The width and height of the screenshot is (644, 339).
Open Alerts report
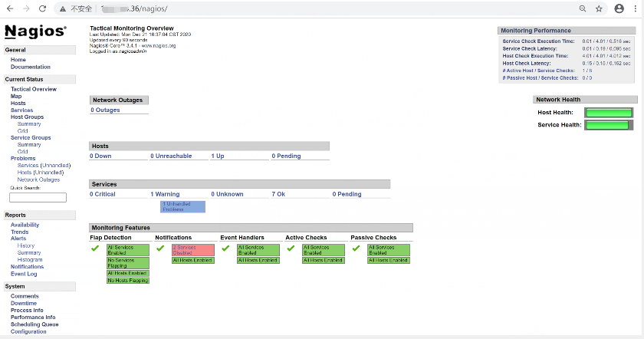18,239
